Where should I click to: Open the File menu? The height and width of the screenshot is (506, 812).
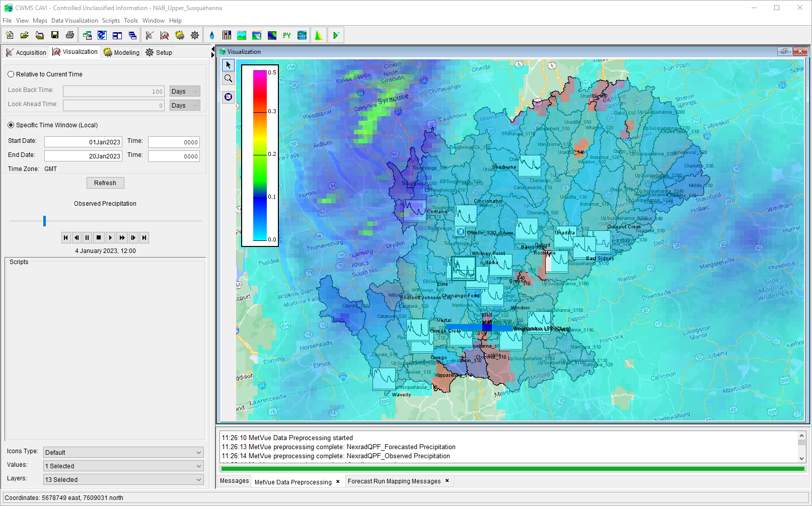coord(7,21)
